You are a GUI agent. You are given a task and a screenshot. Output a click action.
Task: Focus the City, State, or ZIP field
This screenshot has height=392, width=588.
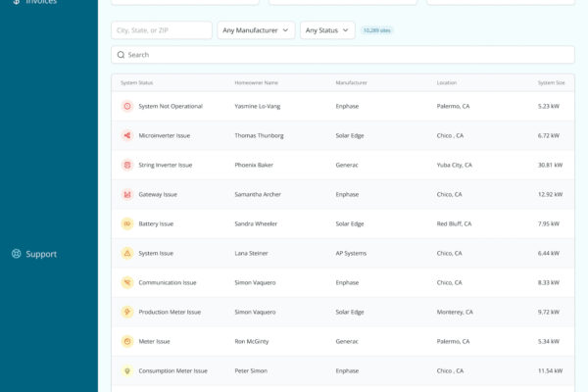162,30
